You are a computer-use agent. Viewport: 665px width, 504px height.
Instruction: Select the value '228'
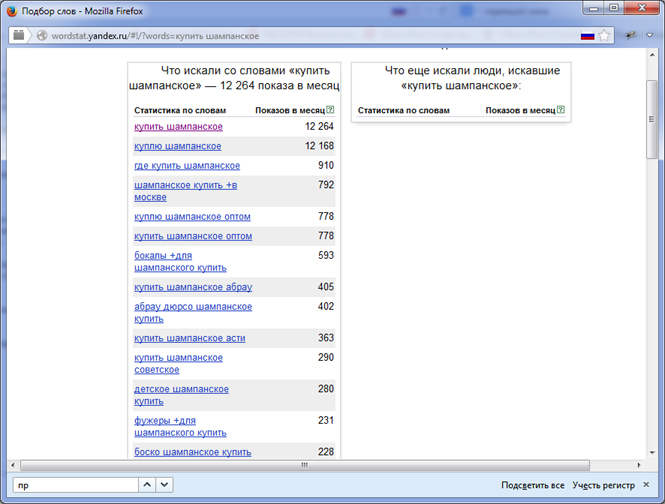(326, 452)
